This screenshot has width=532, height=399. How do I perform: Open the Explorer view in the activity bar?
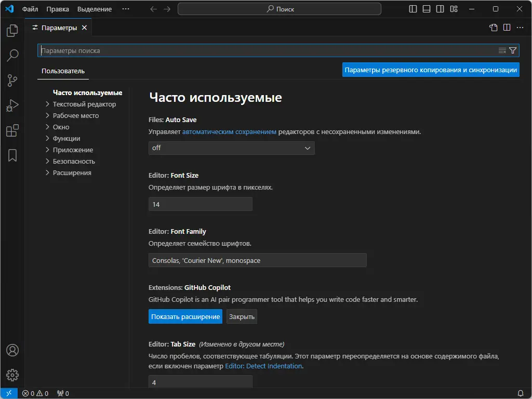pos(11,31)
